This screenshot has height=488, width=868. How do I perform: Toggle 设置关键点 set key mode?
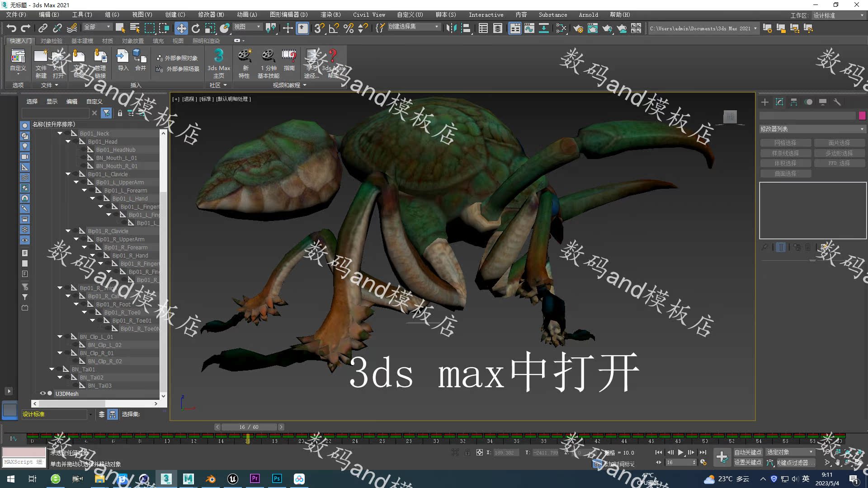tap(748, 463)
